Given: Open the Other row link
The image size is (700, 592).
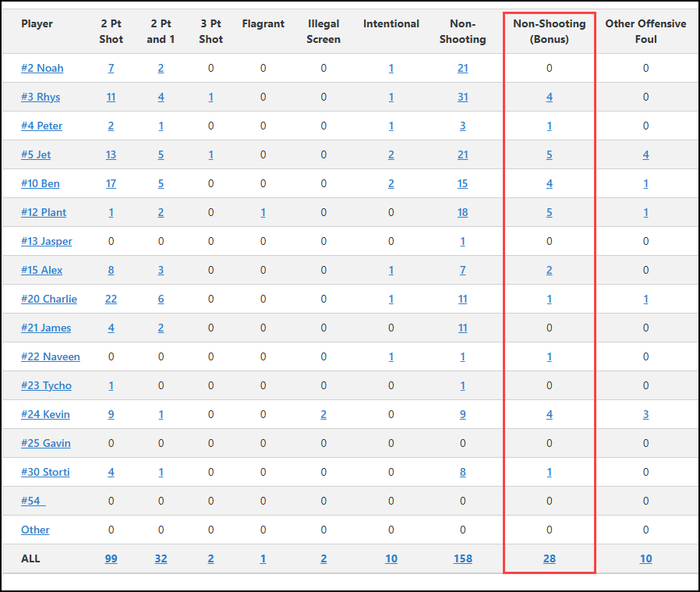Looking at the screenshot, I should point(35,530).
